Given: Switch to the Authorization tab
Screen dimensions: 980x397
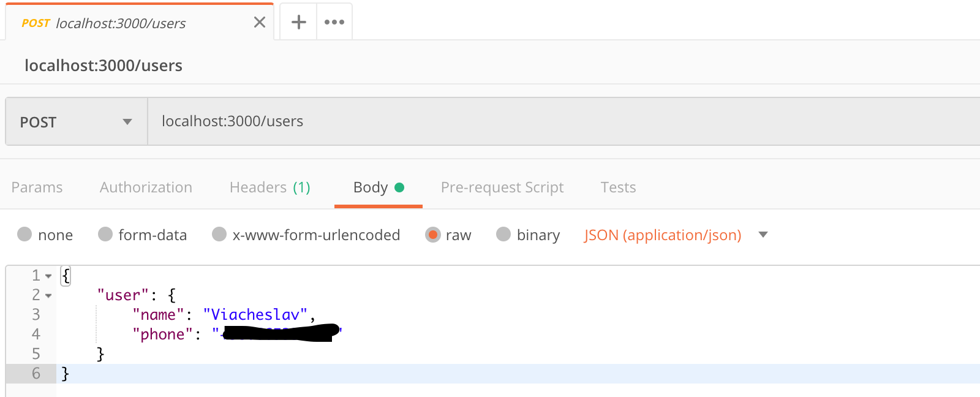Looking at the screenshot, I should coord(146,187).
